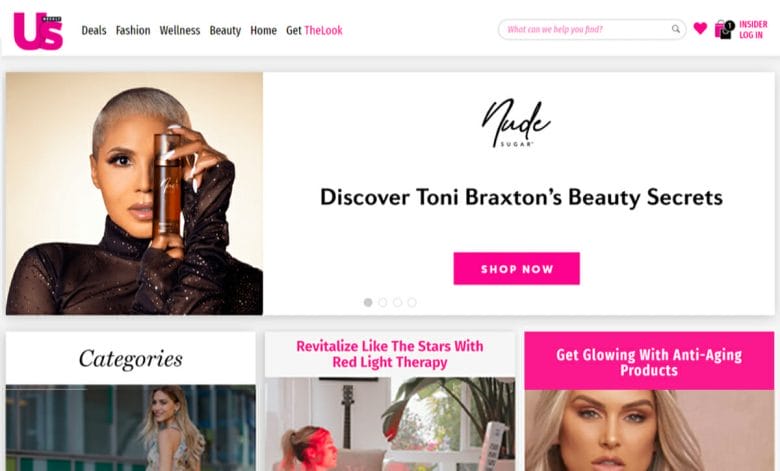Screen dimensions: 780x471
Task: Open the pink heart favorites icon
Action: 700,28
